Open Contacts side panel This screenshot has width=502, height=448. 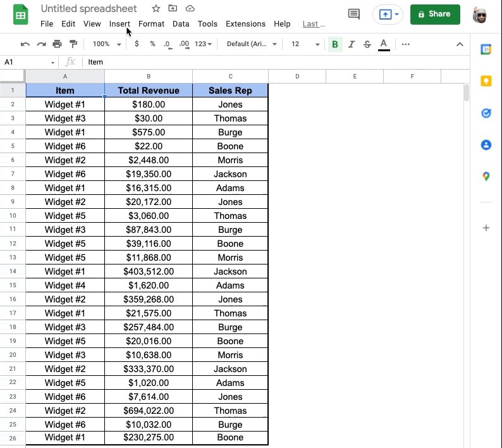click(486, 145)
